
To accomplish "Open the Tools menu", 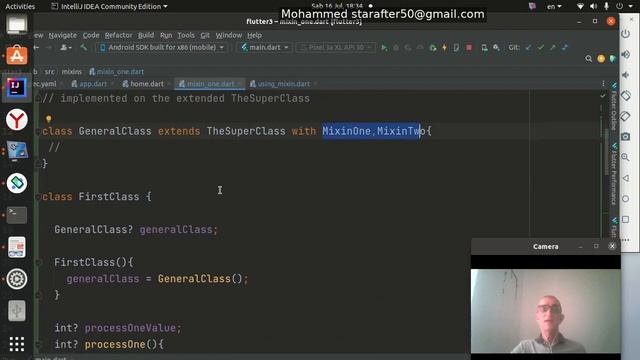I will [186, 35].
